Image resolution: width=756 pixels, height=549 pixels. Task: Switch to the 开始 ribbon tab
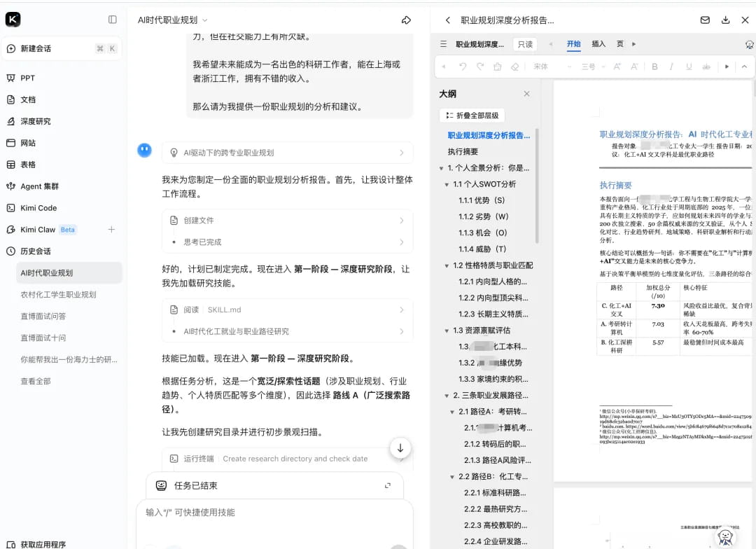(574, 44)
